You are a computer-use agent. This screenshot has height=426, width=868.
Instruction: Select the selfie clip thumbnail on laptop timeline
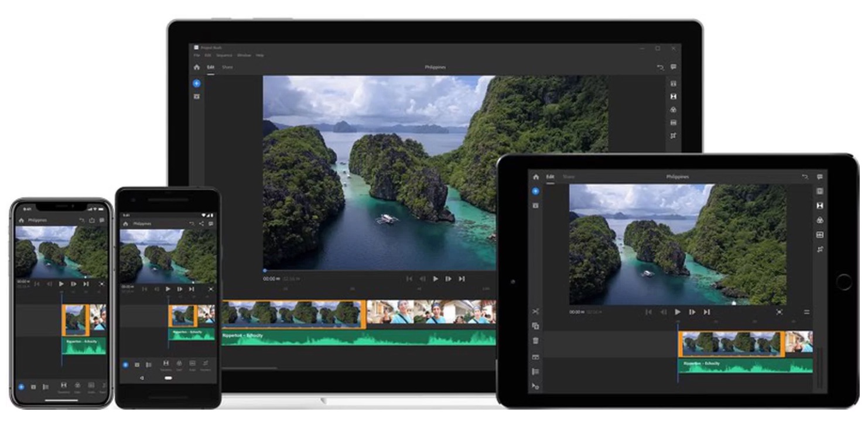(430, 312)
